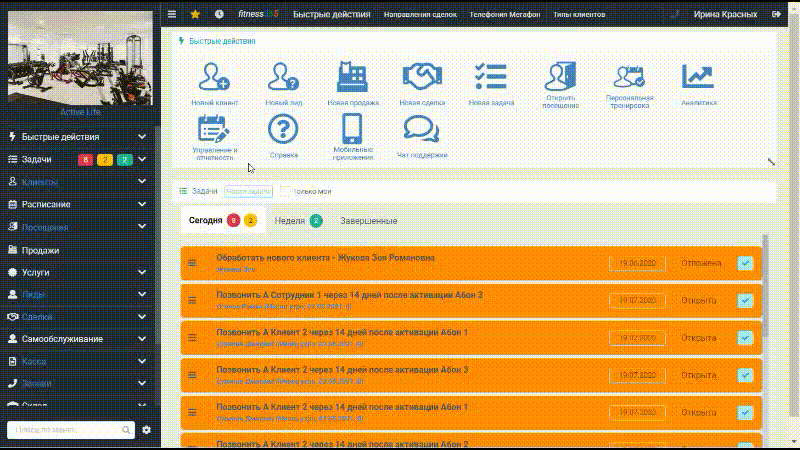Expand the Расписание sidebar section
Screen dimensions: 800x450
coord(142,204)
